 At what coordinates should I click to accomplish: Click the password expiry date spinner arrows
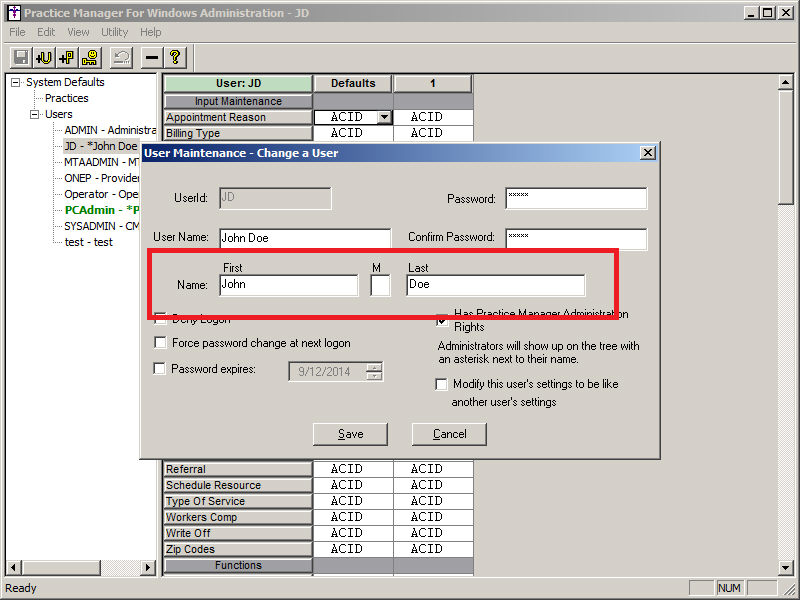[374, 371]
